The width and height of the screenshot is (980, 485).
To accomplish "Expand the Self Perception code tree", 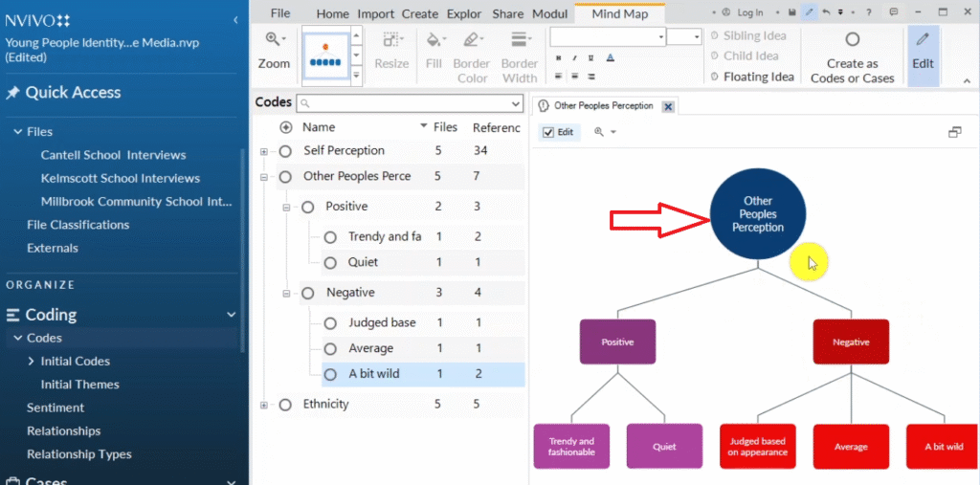I will point(264,151).
